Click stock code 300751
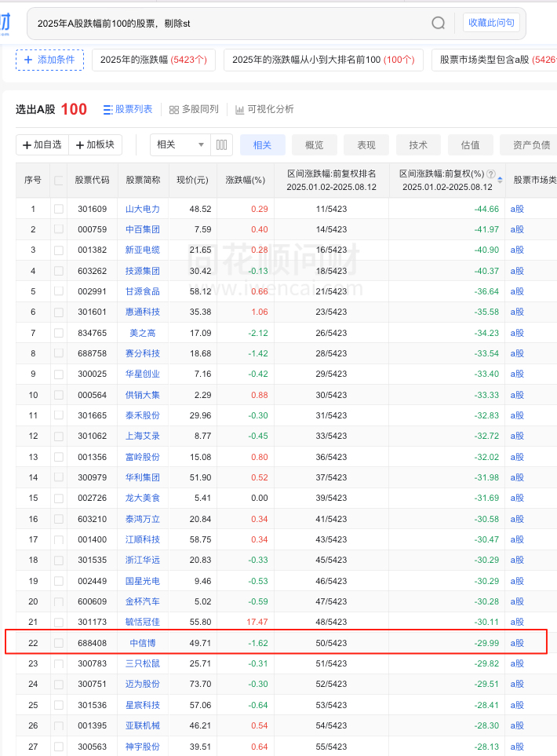Image resolution: width=557 pixels, height=756 pixels. [x=92, y=684]
